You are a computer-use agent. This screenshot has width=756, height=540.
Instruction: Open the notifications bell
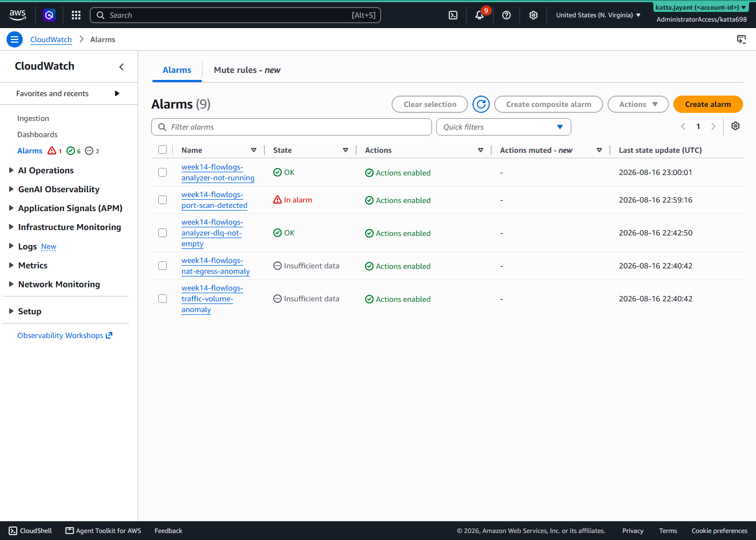(x=480, y=15)
